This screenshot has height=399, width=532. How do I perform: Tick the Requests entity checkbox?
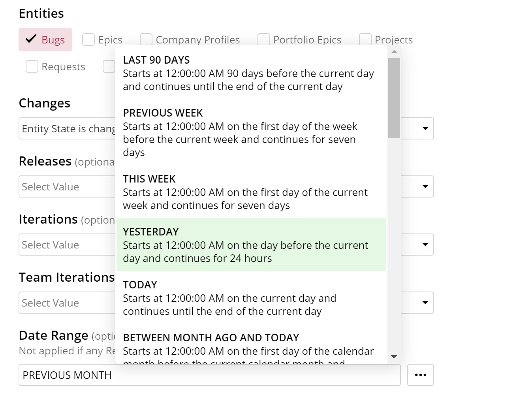coord(32,66)
